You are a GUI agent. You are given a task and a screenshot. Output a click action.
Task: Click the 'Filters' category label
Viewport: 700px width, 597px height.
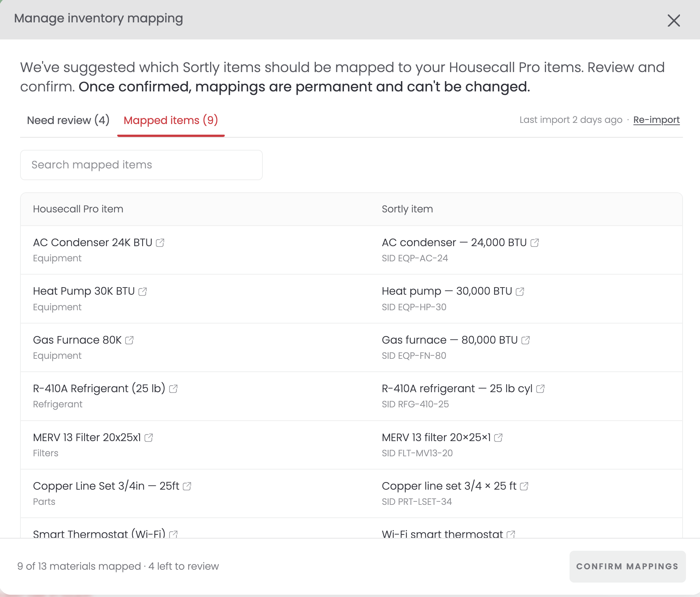pyautogui.click(x=46, y=453)
